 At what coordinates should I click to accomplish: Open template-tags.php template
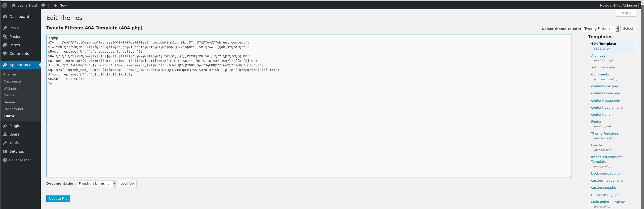pos(606,195)
